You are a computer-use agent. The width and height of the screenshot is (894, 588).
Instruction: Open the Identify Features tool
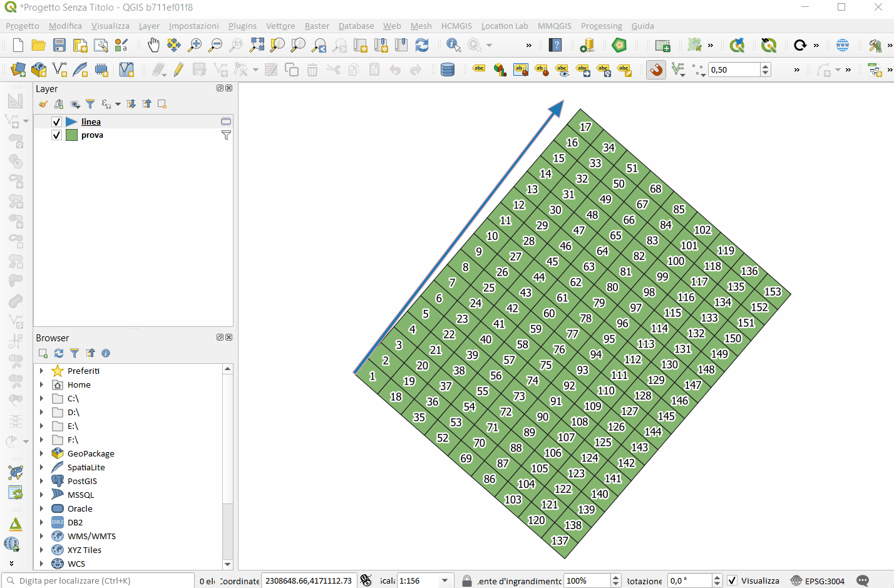point(453,45)
